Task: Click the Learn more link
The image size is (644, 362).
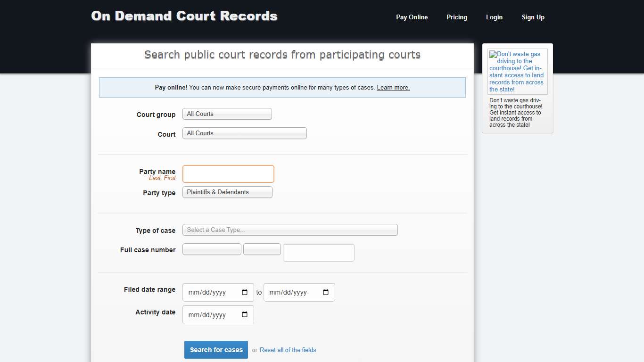Action: tap(393, 87)
